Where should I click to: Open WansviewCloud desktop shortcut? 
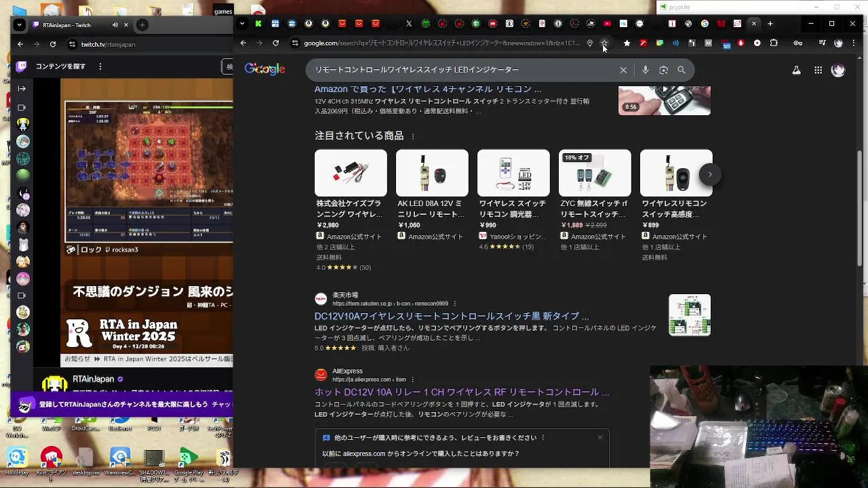[x=120, y=462]
